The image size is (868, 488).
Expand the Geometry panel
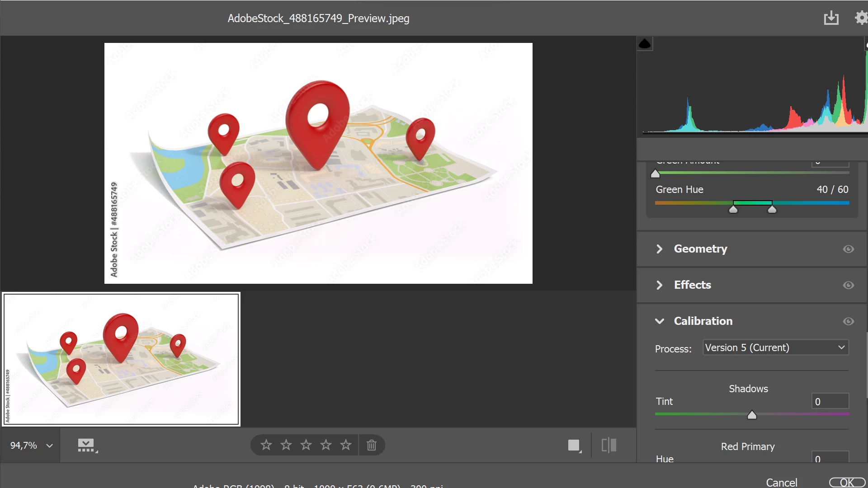tap(660, 249)
